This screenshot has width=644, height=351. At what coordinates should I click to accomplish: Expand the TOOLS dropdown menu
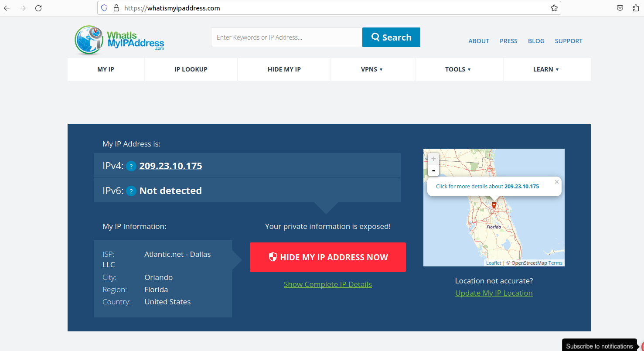457,69
